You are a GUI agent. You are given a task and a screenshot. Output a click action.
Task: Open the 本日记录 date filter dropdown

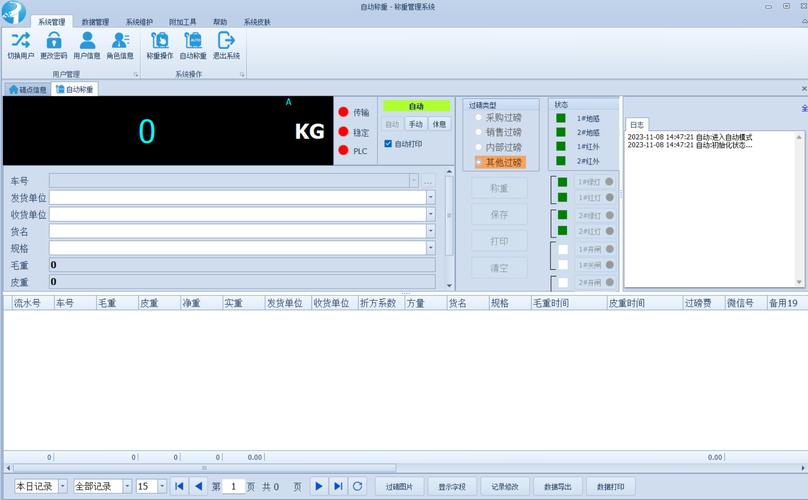point(63,486)
